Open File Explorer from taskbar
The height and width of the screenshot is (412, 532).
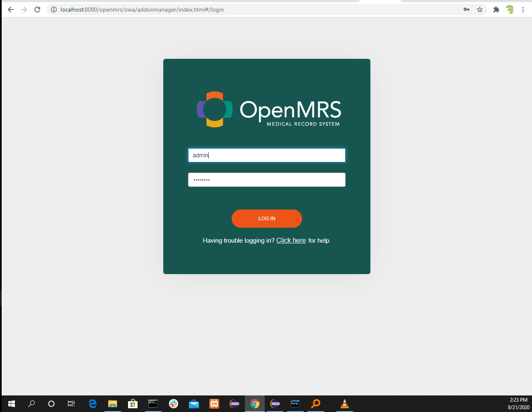(112, 404)
